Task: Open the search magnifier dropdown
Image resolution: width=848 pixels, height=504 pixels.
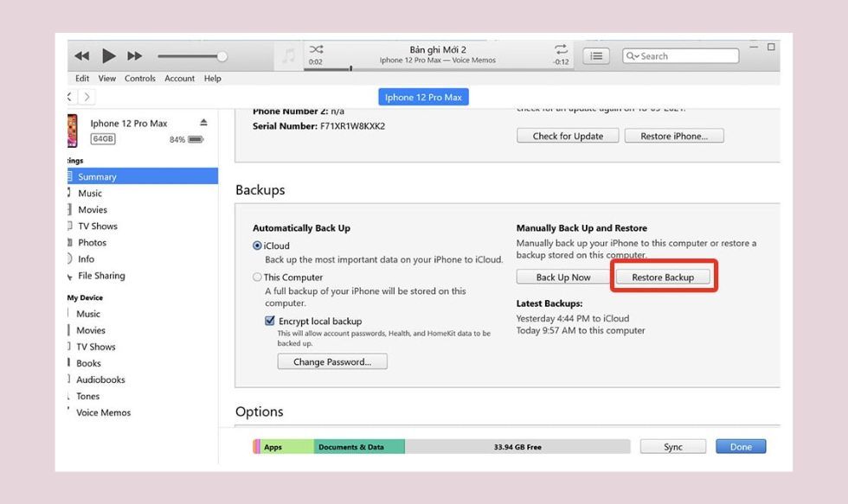Action: point(633,55)
